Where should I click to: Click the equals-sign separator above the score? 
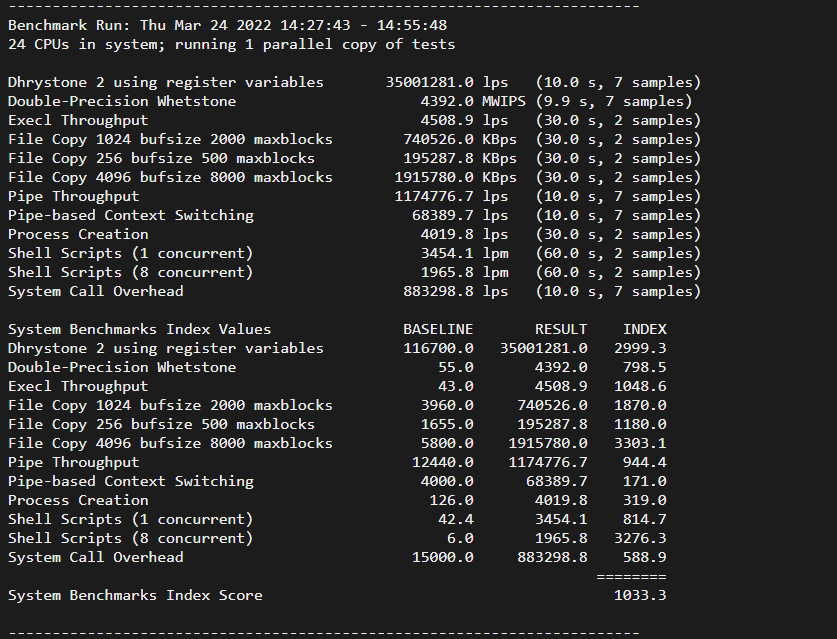point(631,576)
